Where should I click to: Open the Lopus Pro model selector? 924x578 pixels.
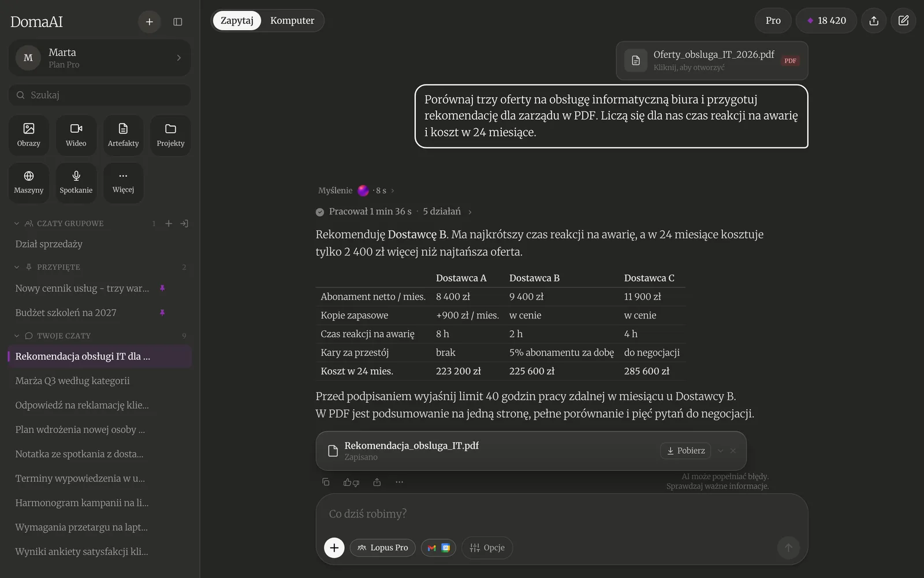(x=382, y=548)
